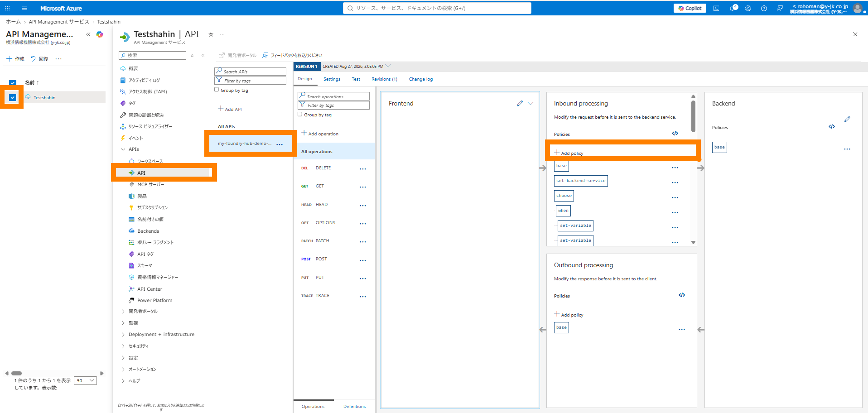The height and width of the screenshot is (413, 868).
Task: Open the 開発者ポータル toolbar link
Action: click(x=237, y=55)
